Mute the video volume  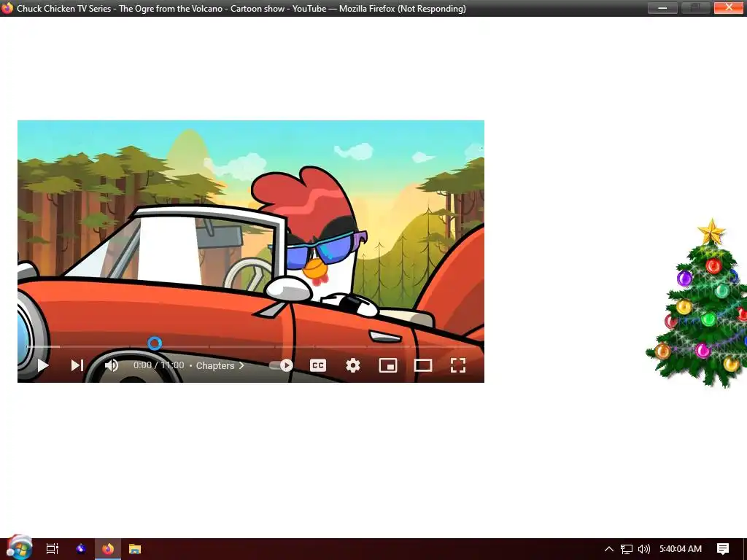112,365
